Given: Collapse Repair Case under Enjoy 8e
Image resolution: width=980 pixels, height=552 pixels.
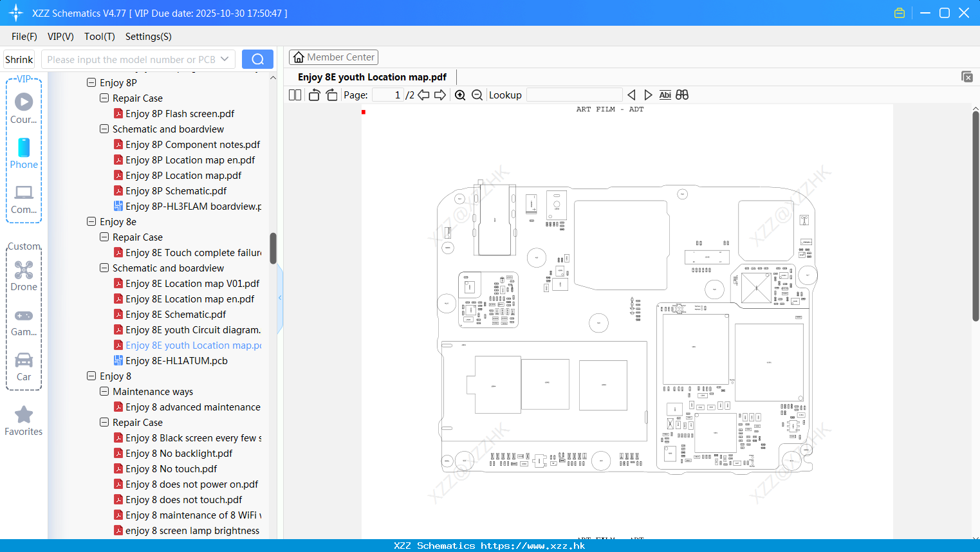Looking at the screenshot, I should click(x=104, y=237).
